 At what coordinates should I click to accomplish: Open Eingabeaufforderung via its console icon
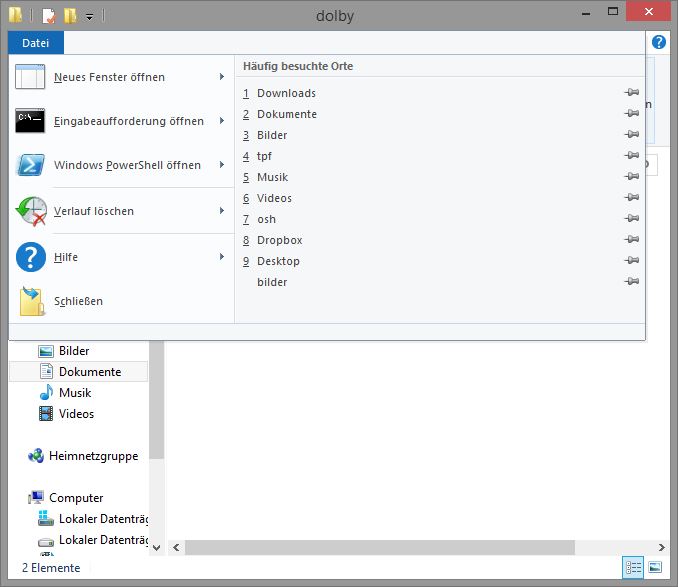click(x=31, y=121)
